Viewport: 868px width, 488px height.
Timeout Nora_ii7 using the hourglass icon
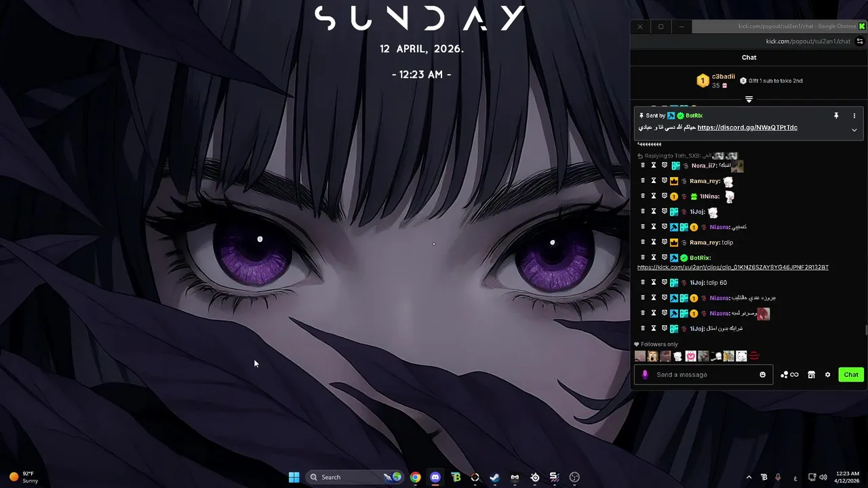pyautogui.click(x=654, y=165)
